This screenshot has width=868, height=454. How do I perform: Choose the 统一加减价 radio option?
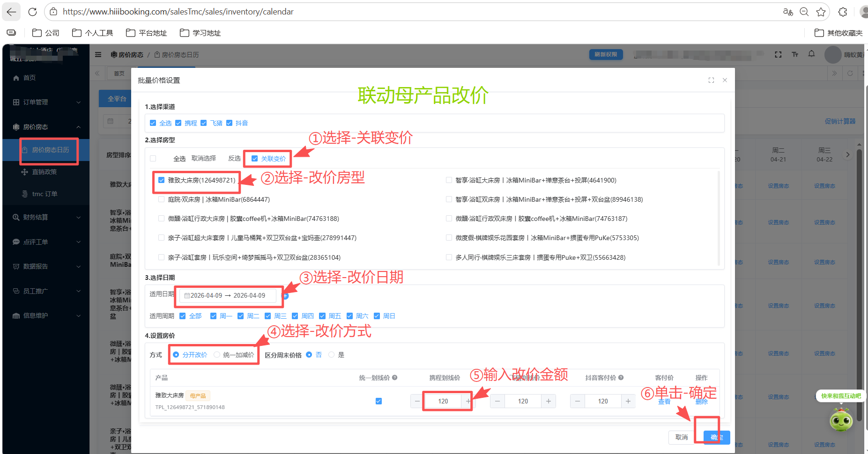pos(217,355)
